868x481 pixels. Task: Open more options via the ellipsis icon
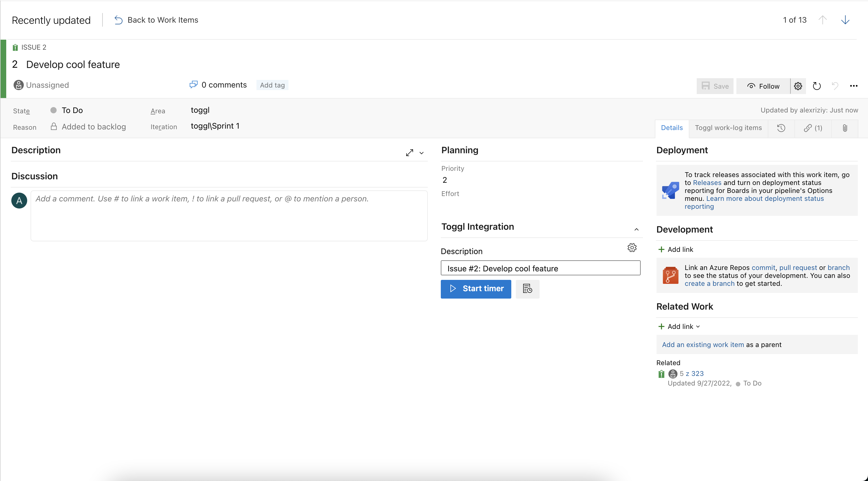point(854,86)
